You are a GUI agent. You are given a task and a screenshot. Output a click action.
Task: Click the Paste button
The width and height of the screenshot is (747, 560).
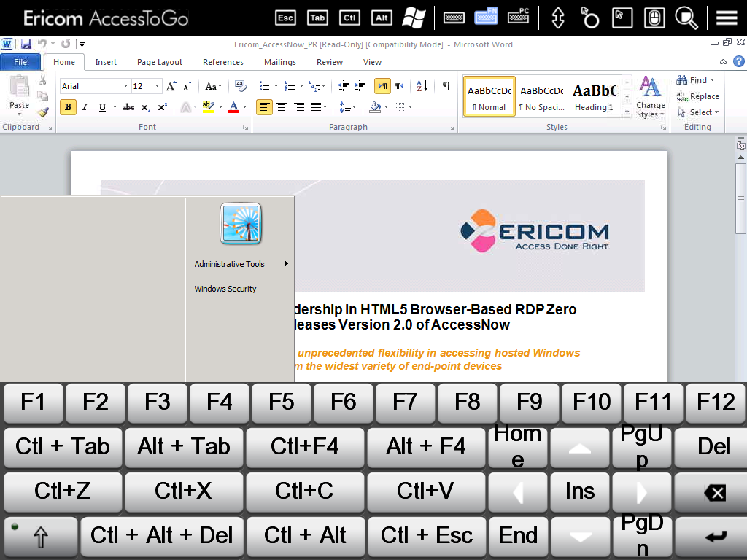coord(19,96)
